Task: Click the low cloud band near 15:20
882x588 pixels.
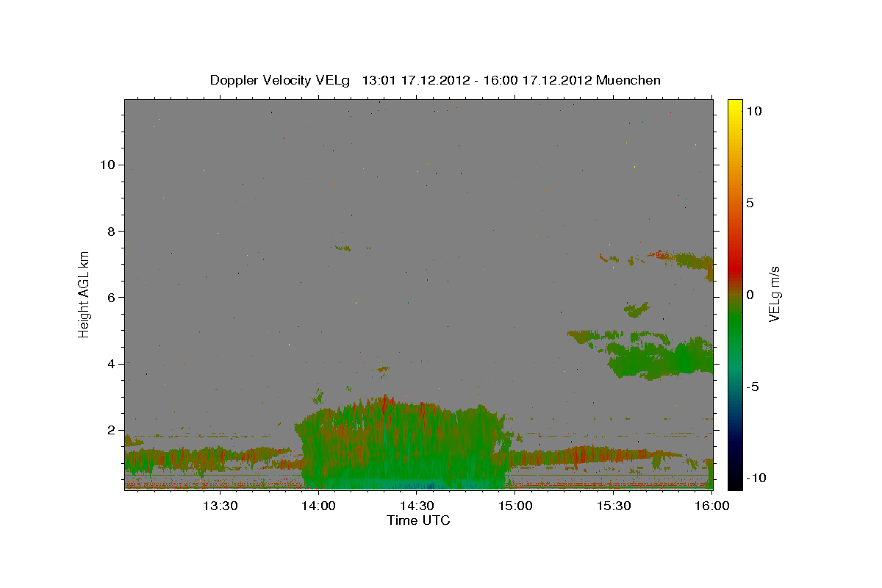Action: [588, 456]
